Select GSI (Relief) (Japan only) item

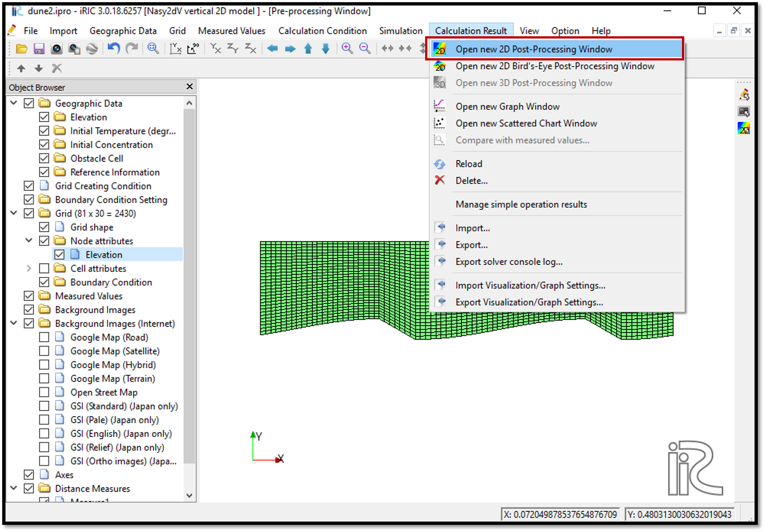pyautogui.click(x=117, y=447)
